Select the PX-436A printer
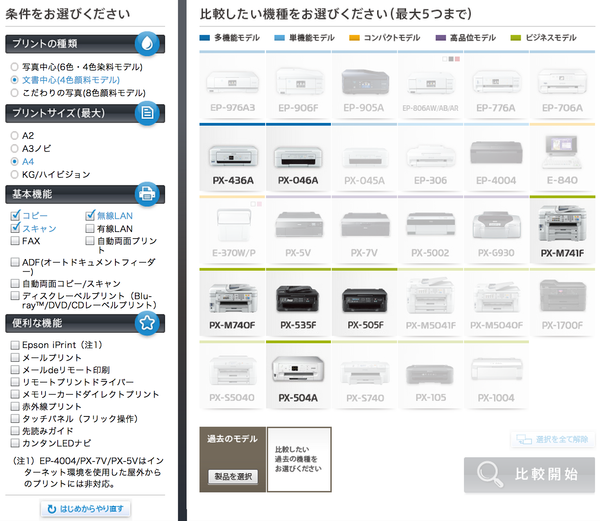Image resolution: width=600 pixels, height=521 pixels. [232, 158]
